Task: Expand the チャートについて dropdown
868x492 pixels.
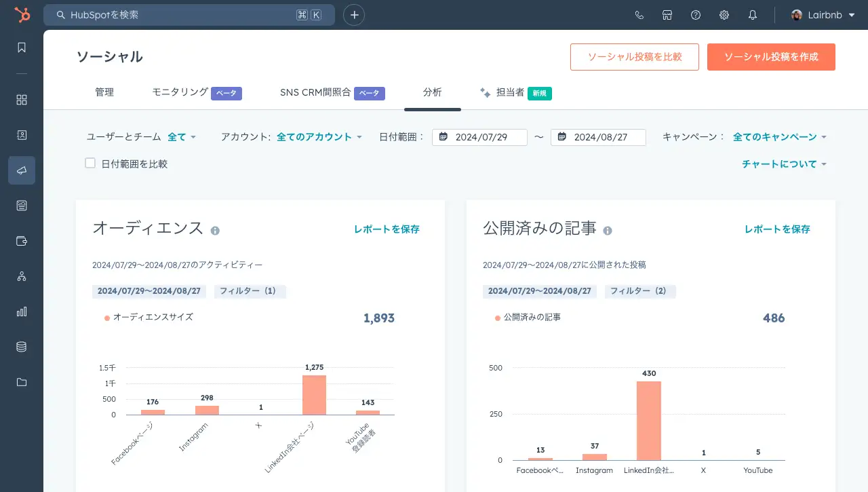Action: 784,164
